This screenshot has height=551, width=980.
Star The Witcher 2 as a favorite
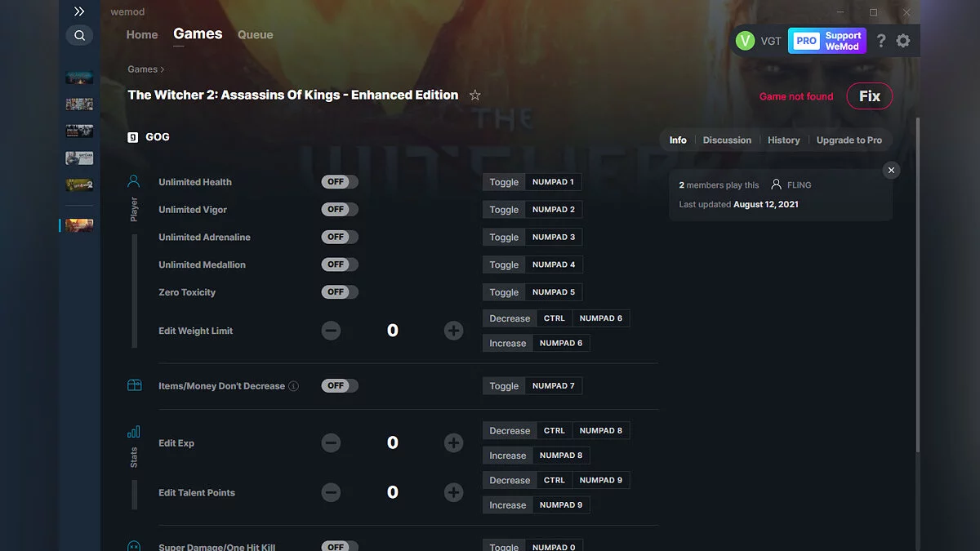(x=475, y=95)
